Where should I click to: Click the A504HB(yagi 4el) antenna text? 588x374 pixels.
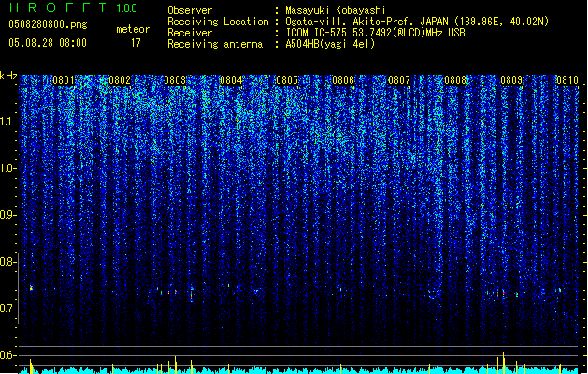click(330, 44)
